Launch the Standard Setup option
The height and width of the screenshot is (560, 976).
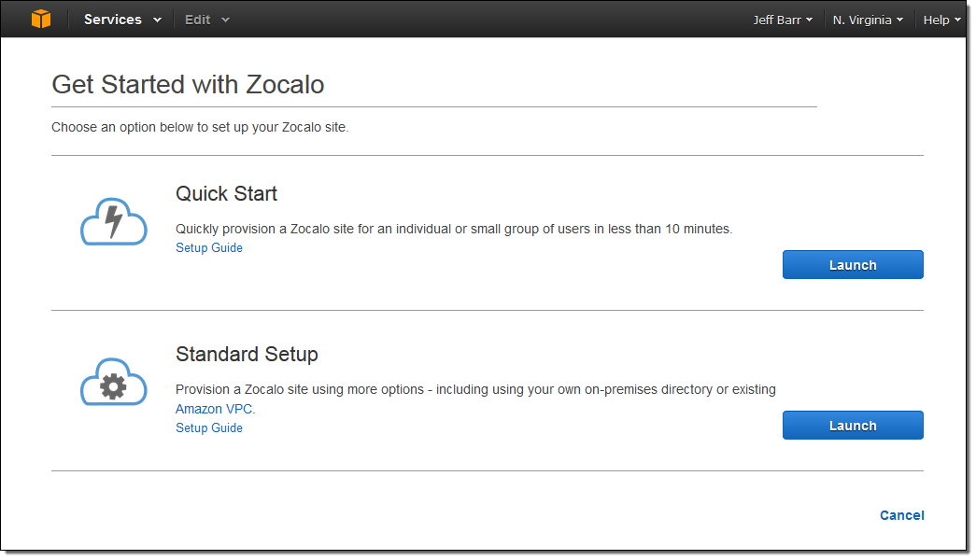852,426
